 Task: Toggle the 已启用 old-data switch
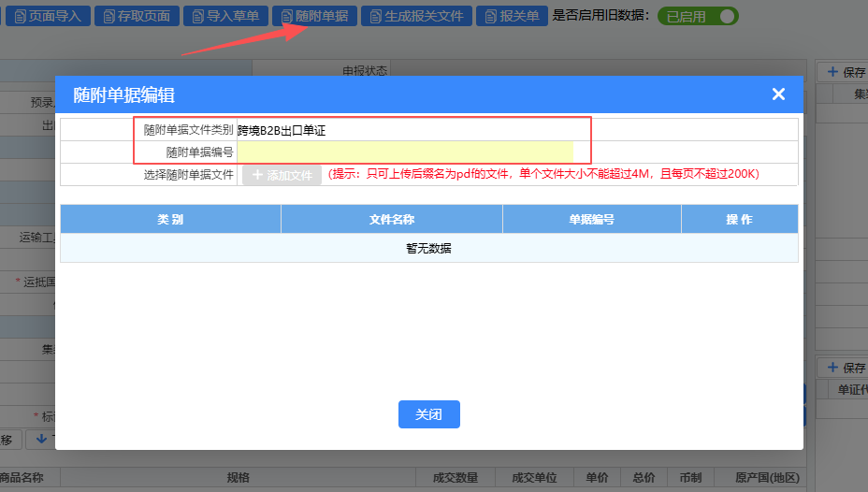tap(698, 16)
